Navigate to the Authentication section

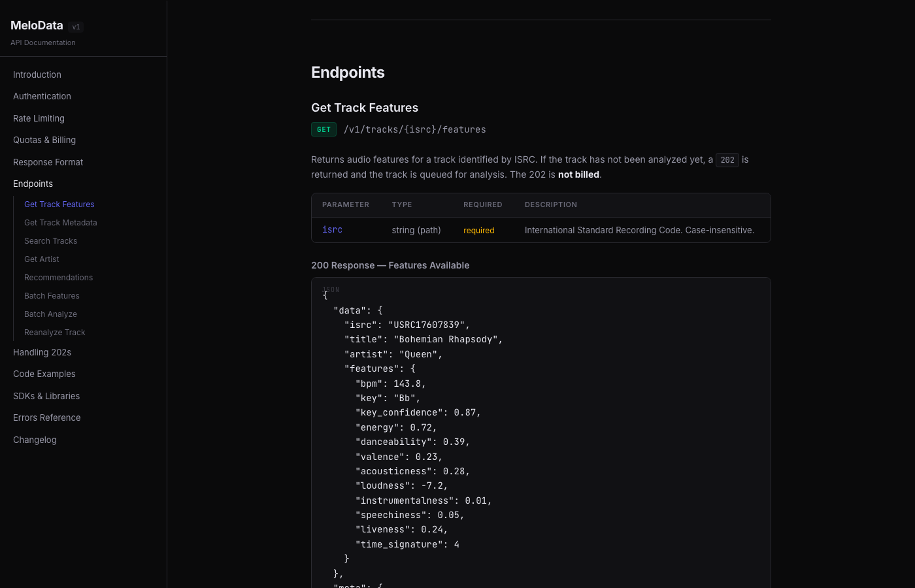(42, 96)
